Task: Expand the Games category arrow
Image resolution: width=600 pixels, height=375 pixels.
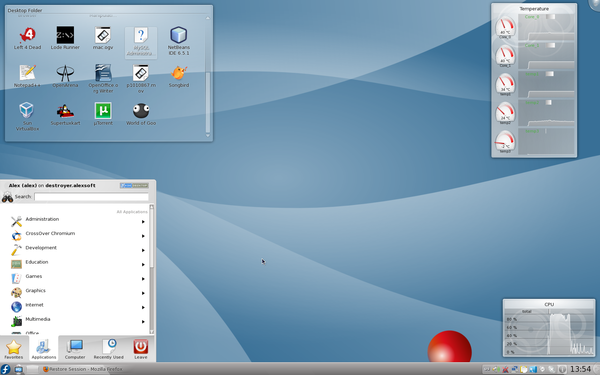Action: point(143,279)
